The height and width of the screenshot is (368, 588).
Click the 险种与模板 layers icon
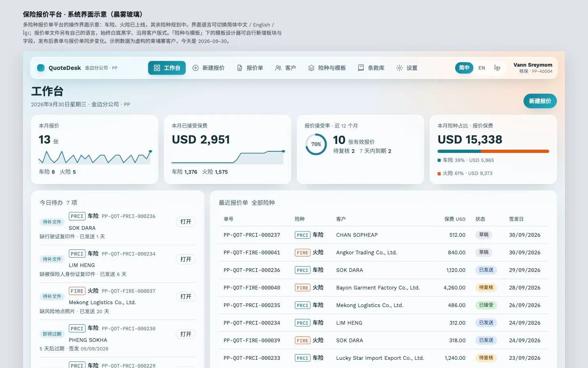coord(311,68)
